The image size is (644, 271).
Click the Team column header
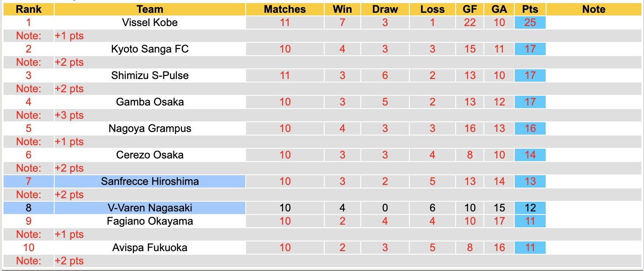150,9
